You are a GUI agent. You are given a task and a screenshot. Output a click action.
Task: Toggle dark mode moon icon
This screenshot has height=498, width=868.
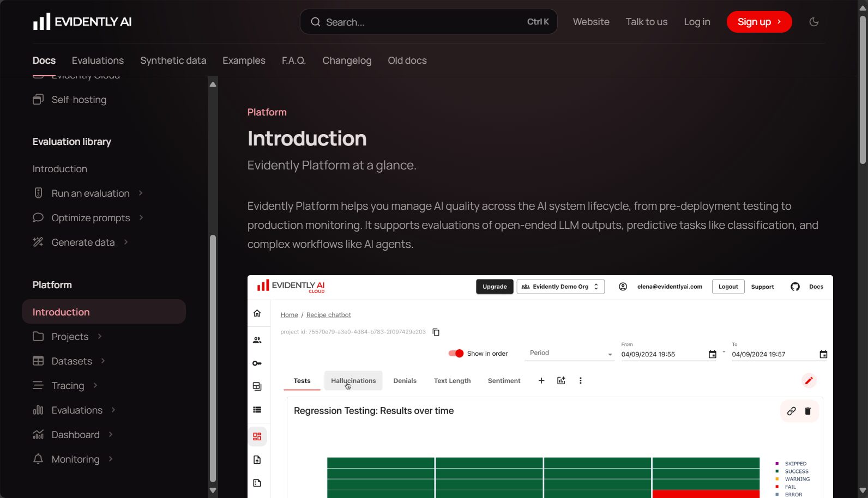coord(814,22)
